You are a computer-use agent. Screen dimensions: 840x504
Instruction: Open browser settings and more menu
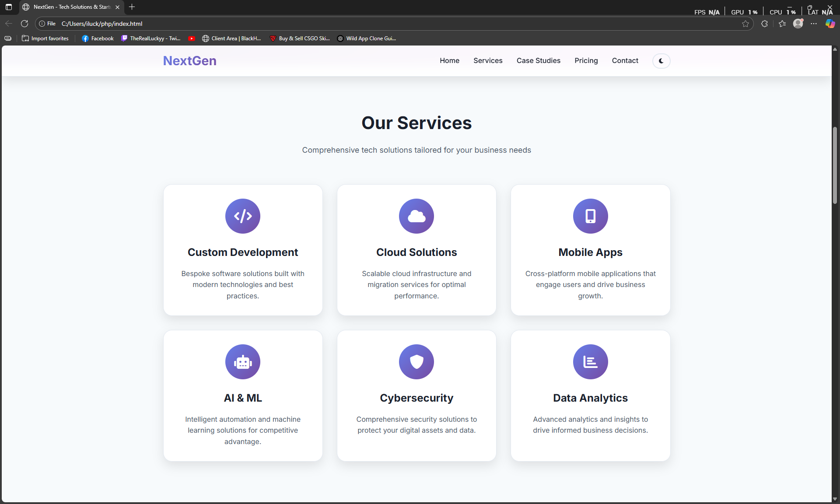(814, 24)
